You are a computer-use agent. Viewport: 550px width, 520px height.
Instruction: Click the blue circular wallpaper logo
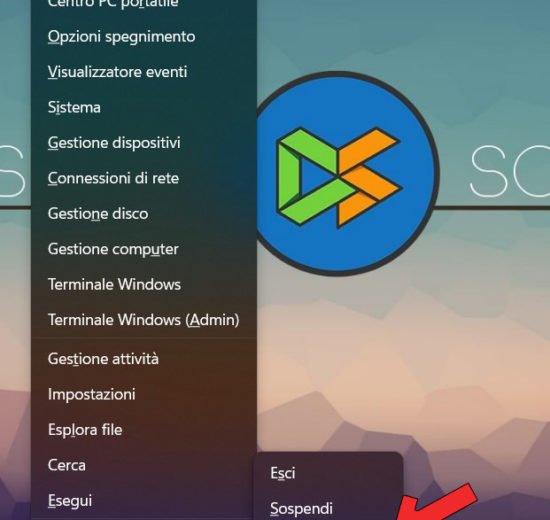344,174
